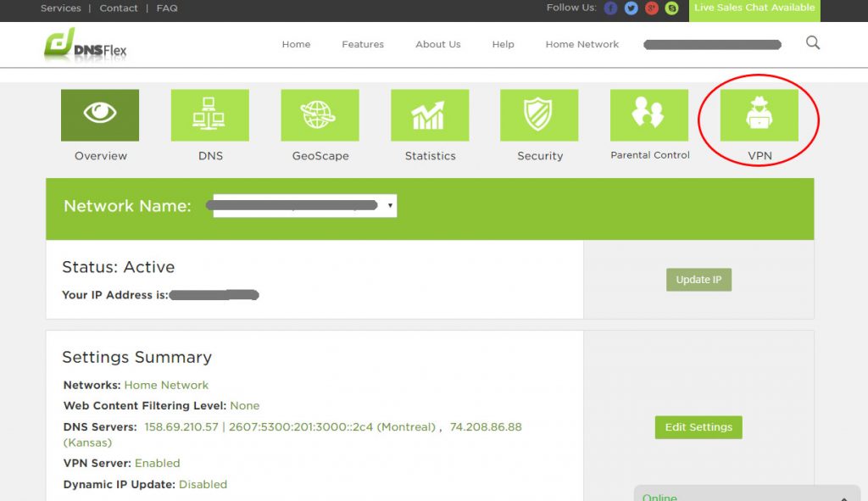Open the Home menu item
This screenshot has width=868, height=501.
click(296, 44)
